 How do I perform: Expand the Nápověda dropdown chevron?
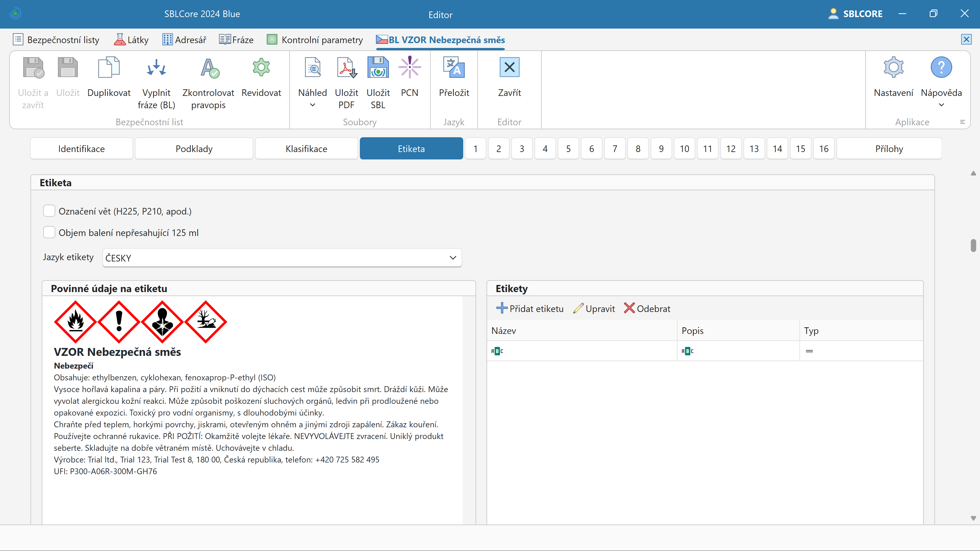point(941,105)
